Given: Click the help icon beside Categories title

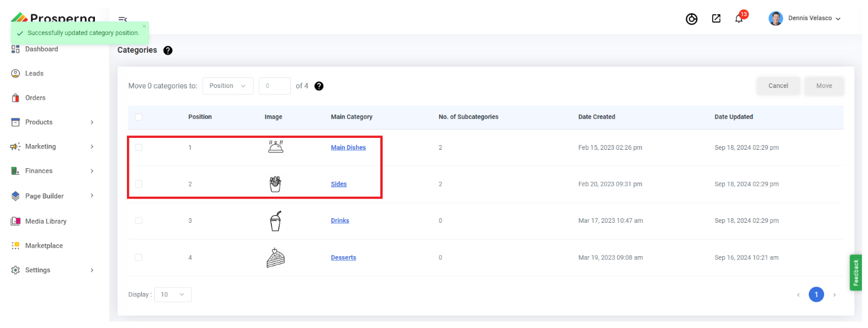Looking at the screenshot, I should pyautogui.click(x=168, y=51).
